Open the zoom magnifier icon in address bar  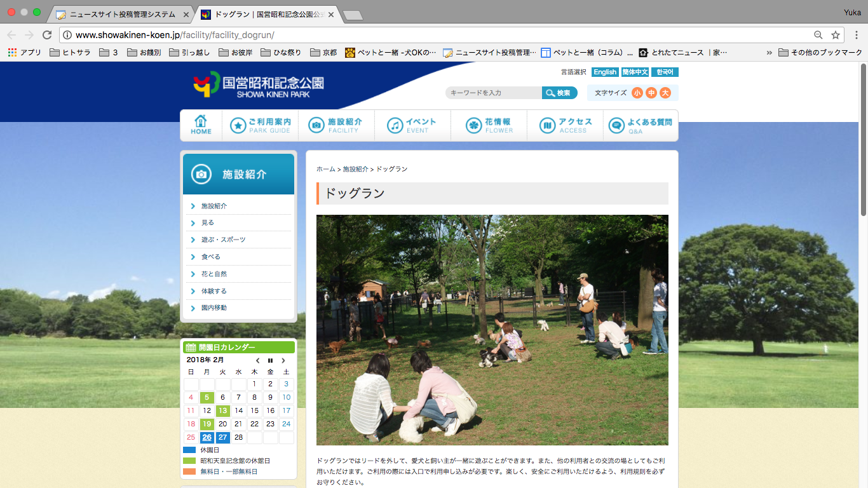click(x=818, y=35)
